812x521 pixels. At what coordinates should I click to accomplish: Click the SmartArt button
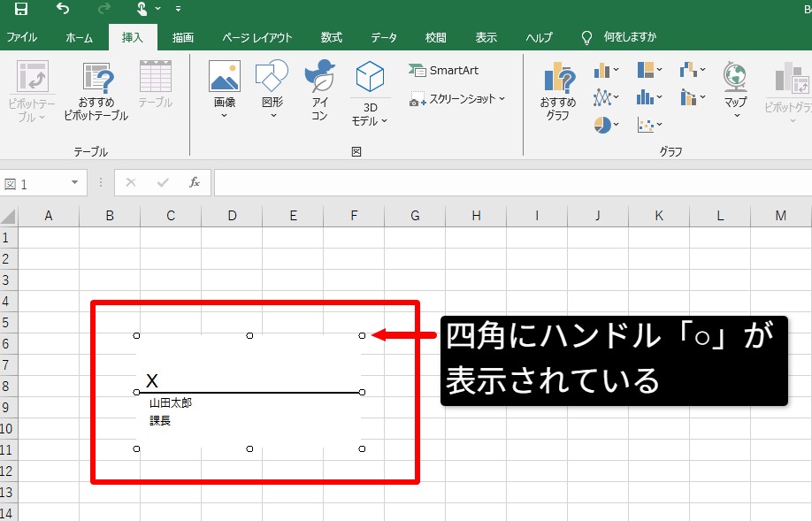[x=443, y=70]
